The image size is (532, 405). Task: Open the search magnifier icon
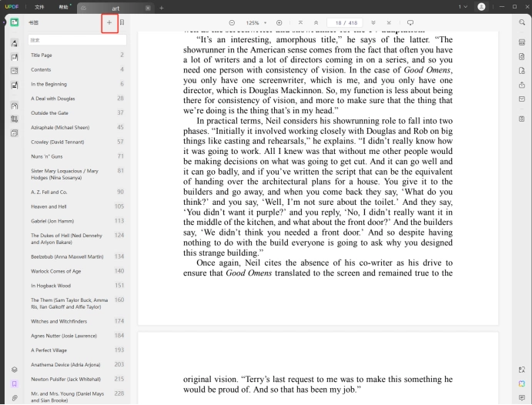click(522, 22)
